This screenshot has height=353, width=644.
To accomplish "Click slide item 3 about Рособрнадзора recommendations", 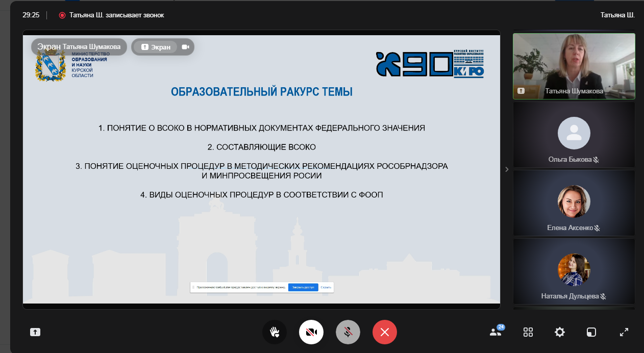I will pos(262,171).
